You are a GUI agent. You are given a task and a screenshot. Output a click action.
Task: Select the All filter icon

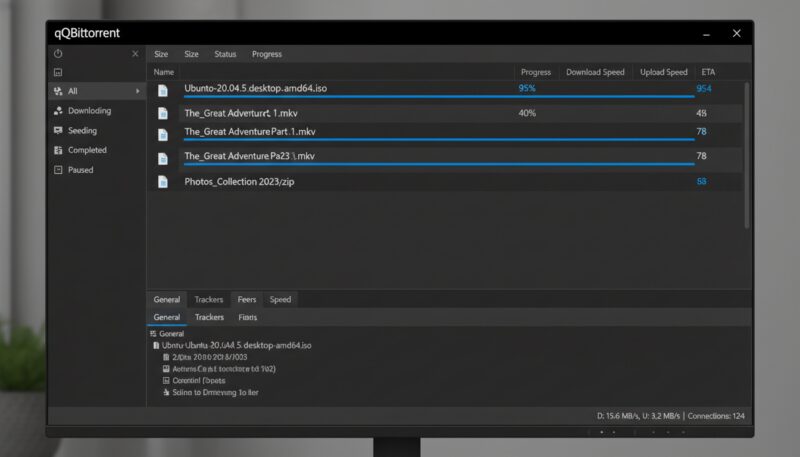pos(58,91)
